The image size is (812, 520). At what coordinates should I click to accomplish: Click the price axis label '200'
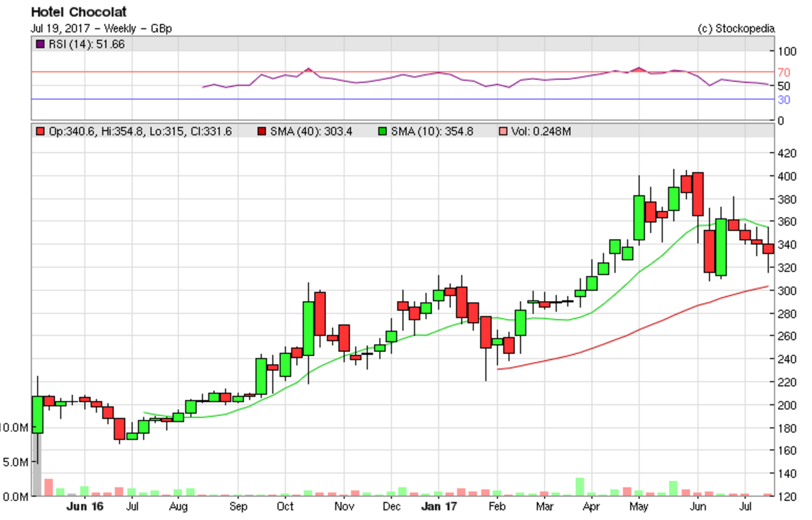(786, 405)
